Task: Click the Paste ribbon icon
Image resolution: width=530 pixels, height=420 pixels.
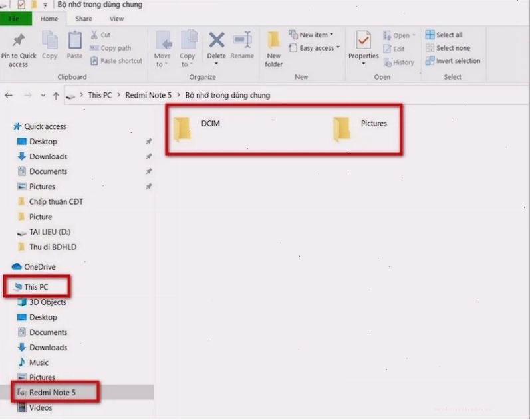Action: click(x=74, y=41)
